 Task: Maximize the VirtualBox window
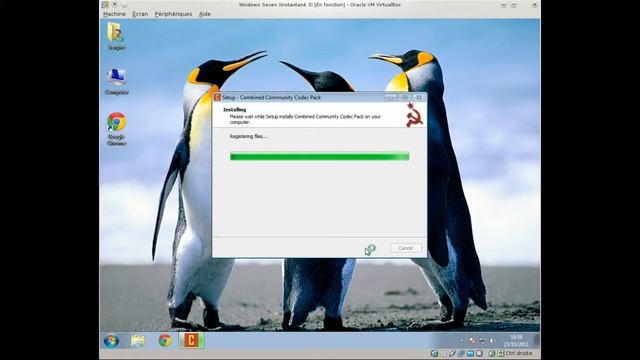coord(514,5)
